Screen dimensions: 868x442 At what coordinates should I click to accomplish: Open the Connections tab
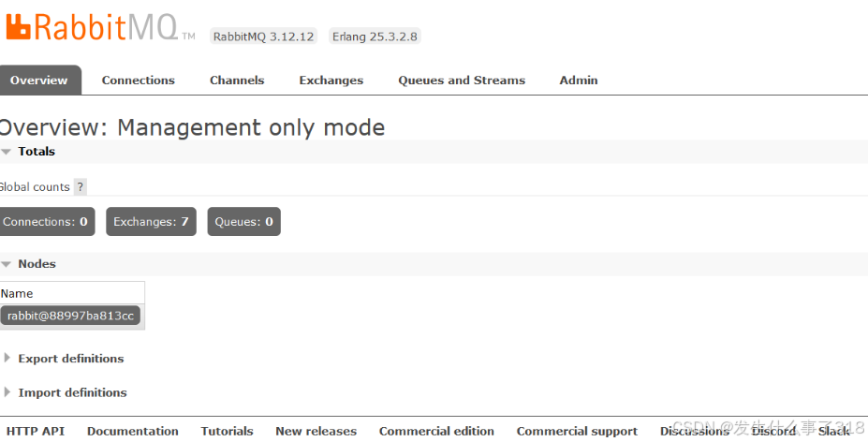coord(139,81)
